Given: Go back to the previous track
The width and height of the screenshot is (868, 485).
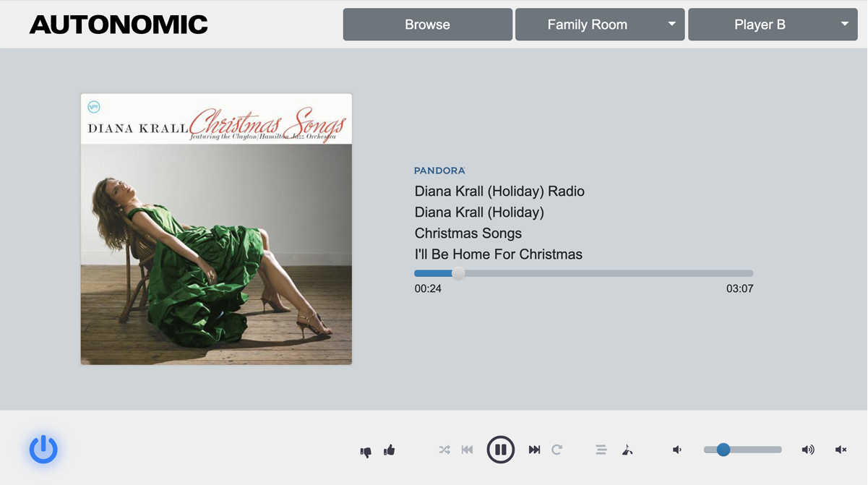Looking at the screenshot, I should click(467, 450).
